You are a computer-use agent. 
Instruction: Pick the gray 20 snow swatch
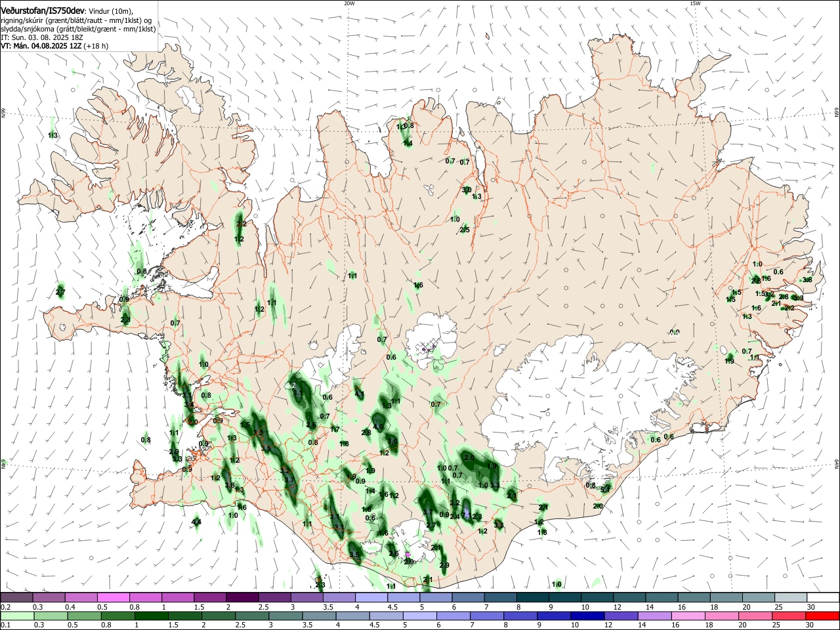pyautogui.click(x=759, y=598)
